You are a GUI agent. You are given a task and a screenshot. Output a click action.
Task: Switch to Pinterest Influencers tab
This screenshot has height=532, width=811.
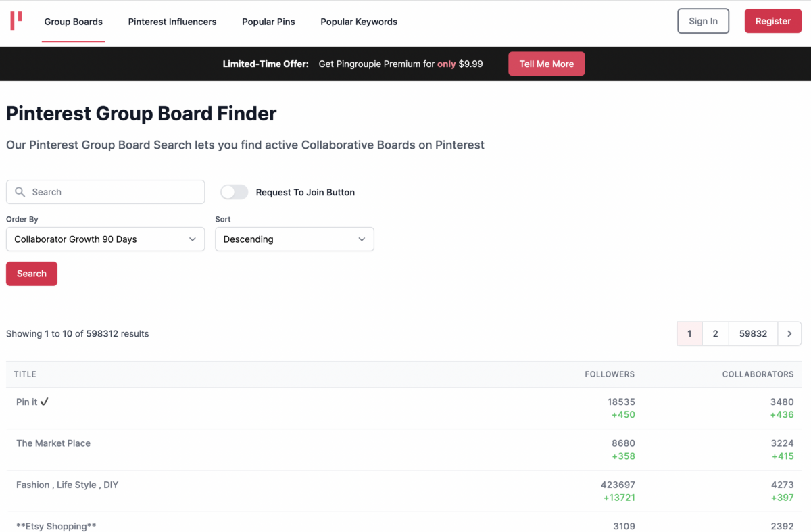pyautogui.click(x=172, y=22)
